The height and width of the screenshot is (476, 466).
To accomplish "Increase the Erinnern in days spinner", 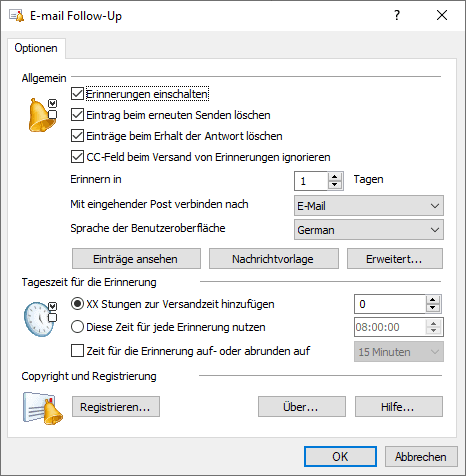I will tap(335, 177).
